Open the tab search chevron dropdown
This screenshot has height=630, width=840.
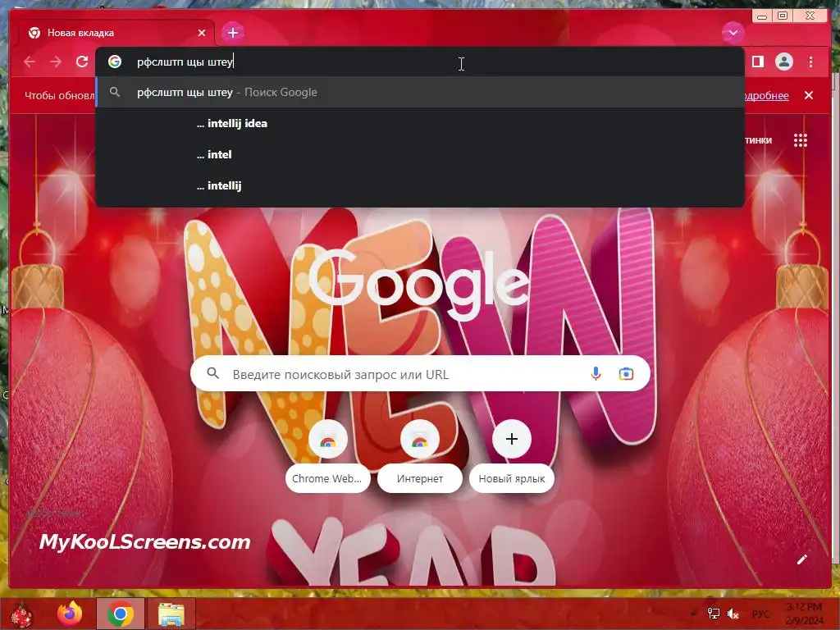tap(733, 33)
